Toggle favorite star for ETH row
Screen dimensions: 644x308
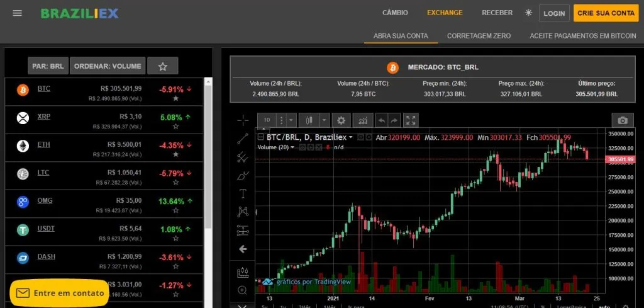tap(176, 154)
